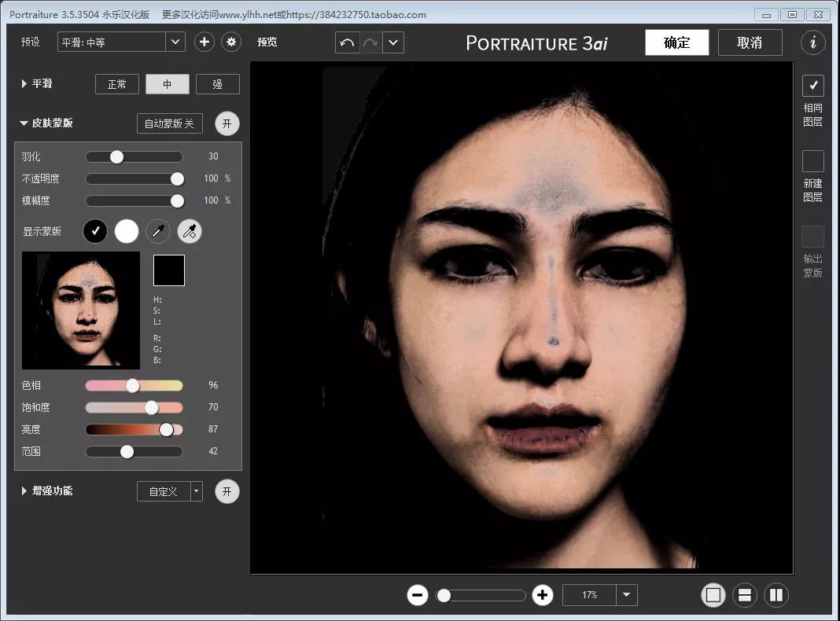Viewport: 840px width, 621px height.
Task: Collapse the skin mask section
Action: pos(24,123)
